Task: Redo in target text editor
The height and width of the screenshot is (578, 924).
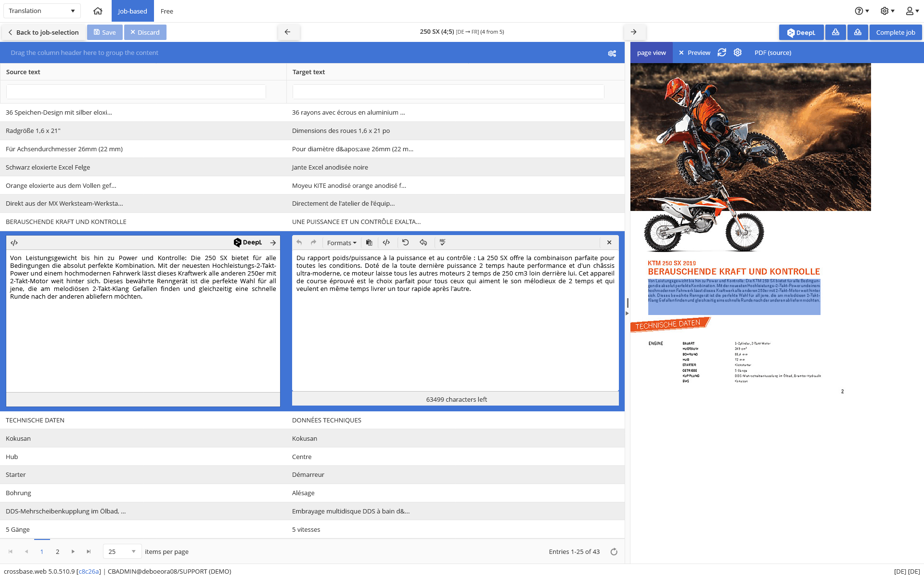Action: coord(314,242)
